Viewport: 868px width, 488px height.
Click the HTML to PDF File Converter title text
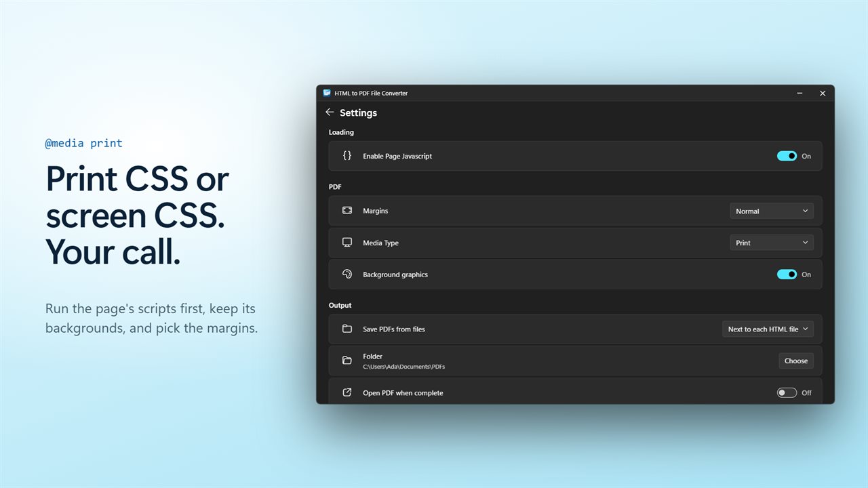click(371, 94)
